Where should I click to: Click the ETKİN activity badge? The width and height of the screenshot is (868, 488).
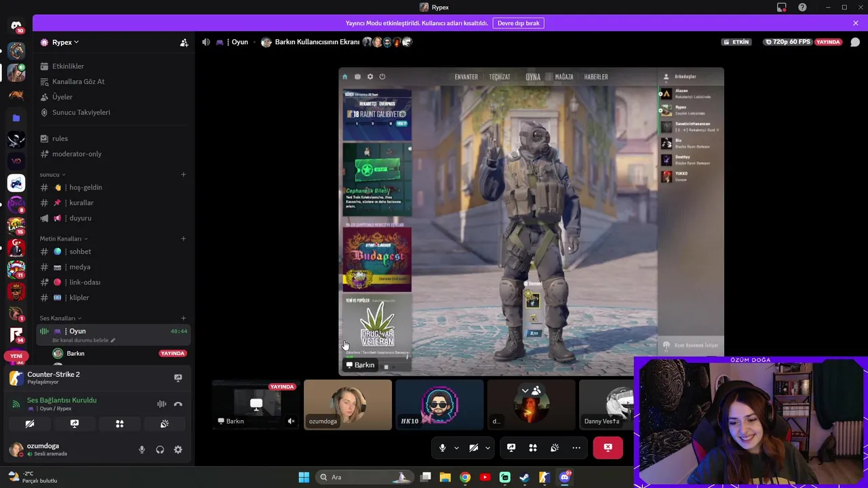[737, 42]
